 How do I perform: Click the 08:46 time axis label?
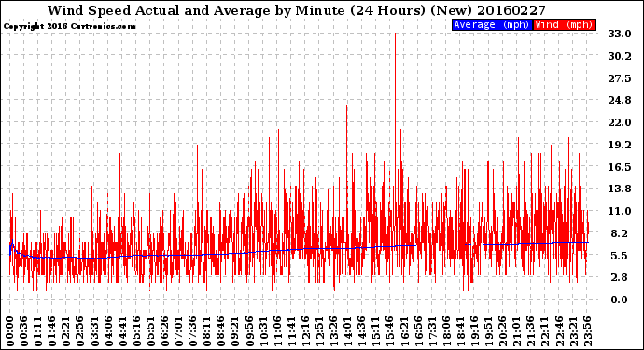click(221, 331)
